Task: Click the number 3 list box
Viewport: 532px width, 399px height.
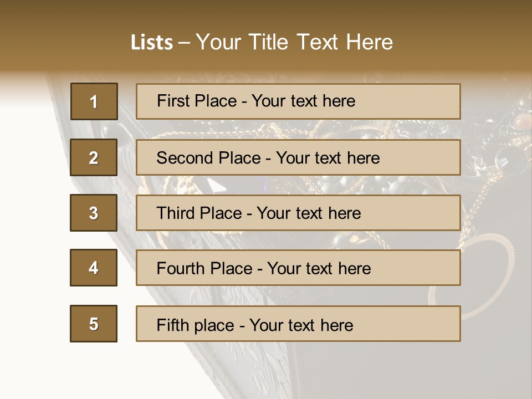Action: click(x=94, y=213)
